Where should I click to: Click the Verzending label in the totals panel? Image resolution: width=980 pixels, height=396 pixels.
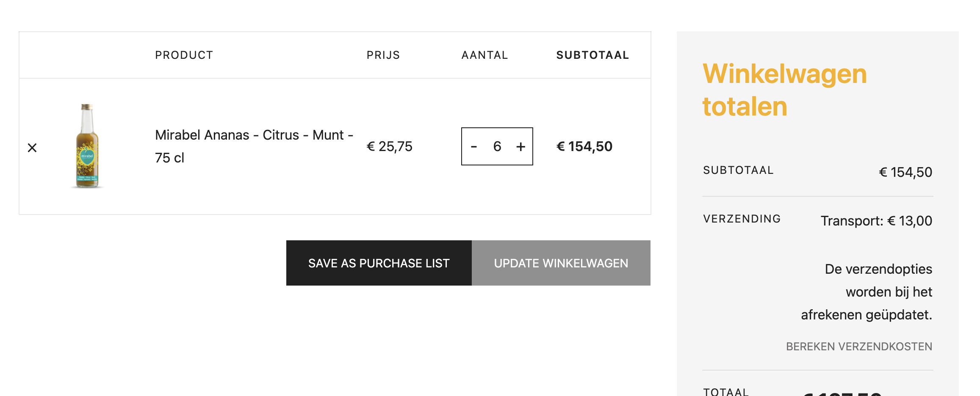pyautogui.click(x=742, y=219)
